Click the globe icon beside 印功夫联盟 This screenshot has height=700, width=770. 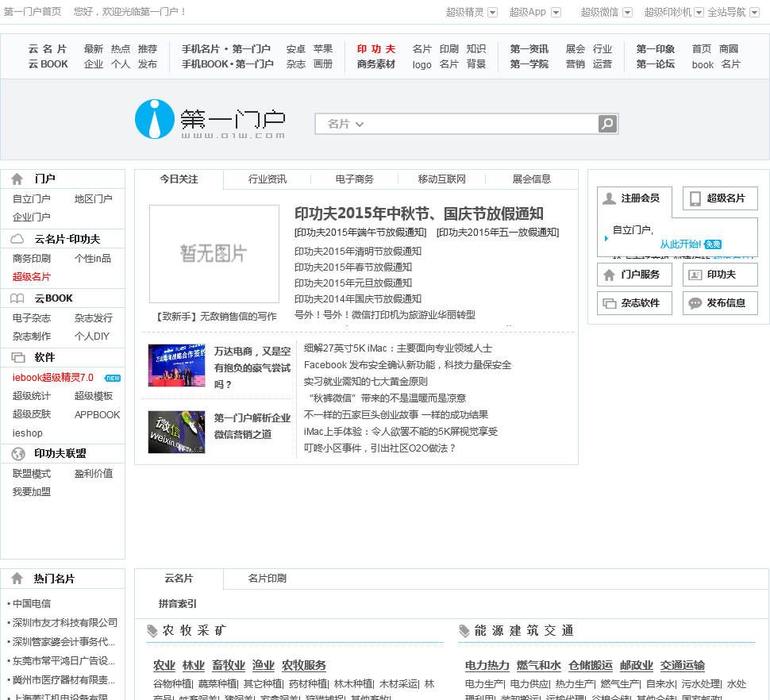coord(17,454)
